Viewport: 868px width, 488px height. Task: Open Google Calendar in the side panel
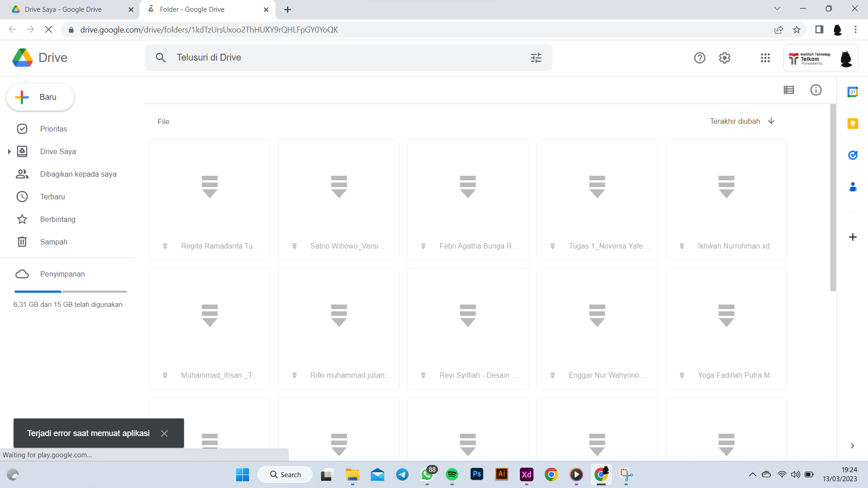pos(853,92)
